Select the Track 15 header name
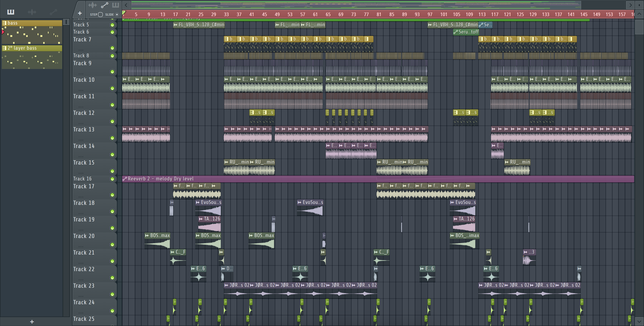644x326 pixels. 84,163
